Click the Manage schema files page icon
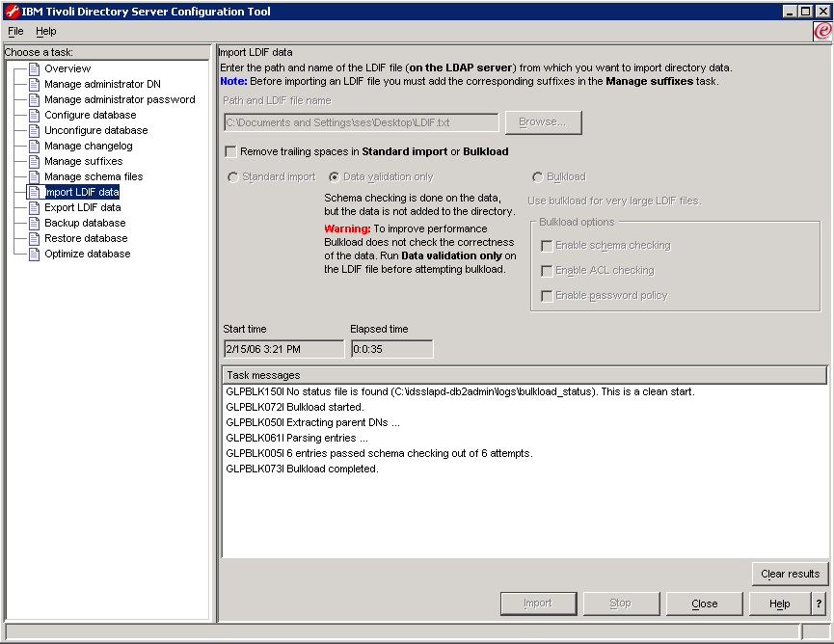 click(35, 176)
